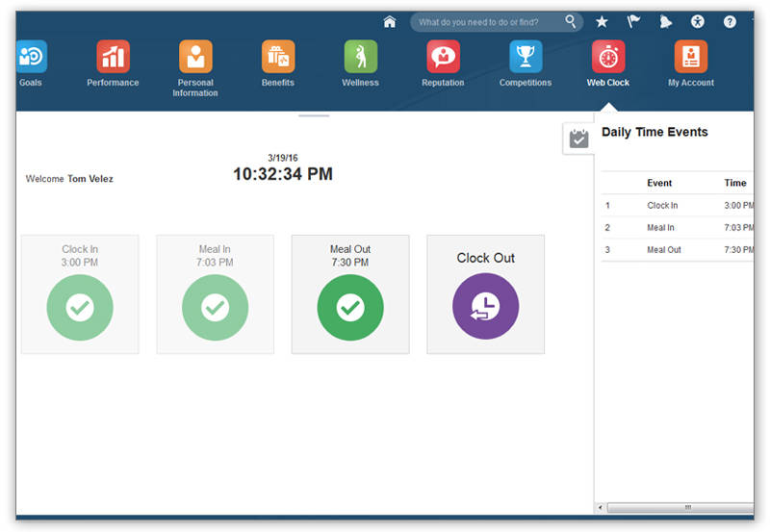Screen dimensions: 770x532
Task: Select the Web Clock stopwatch icon
Action: click(x=608, y=57)
